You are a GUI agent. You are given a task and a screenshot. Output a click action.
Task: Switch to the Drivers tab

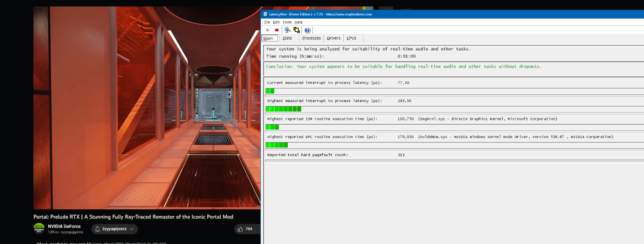pos(334,38)
